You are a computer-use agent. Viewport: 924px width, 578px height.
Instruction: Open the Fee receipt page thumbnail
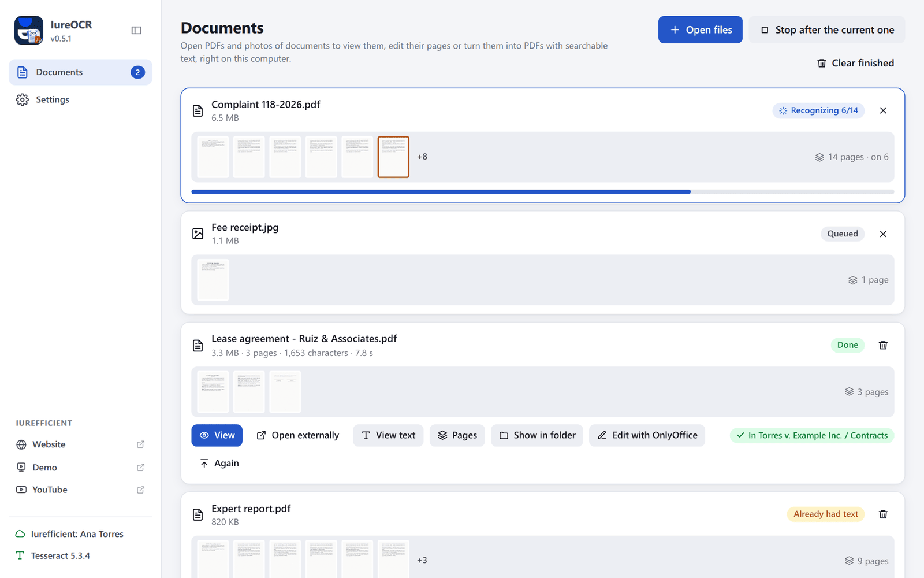[x=213, y=280]
